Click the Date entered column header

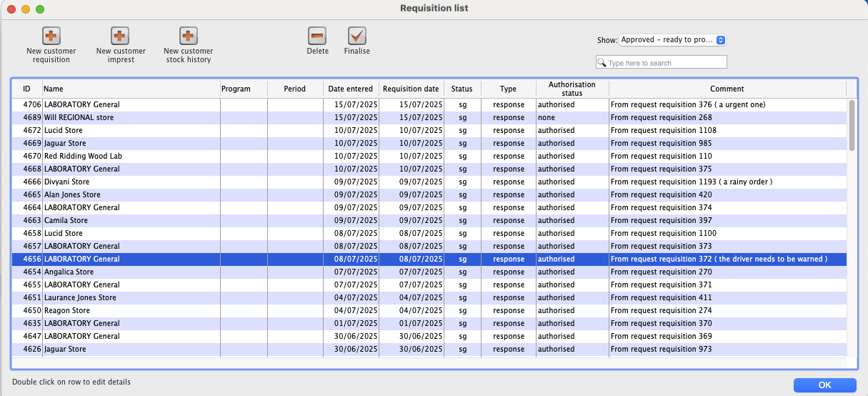click(x=350, y=89)
